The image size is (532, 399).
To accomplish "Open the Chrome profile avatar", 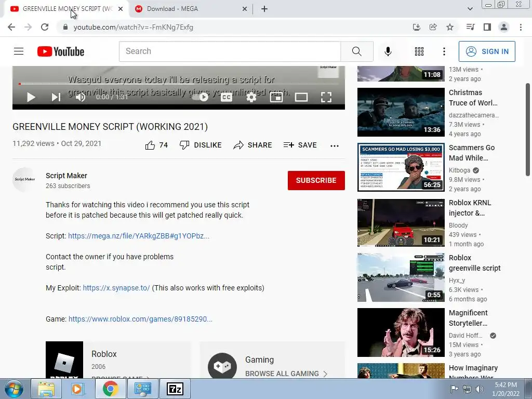I will (504, 27).
